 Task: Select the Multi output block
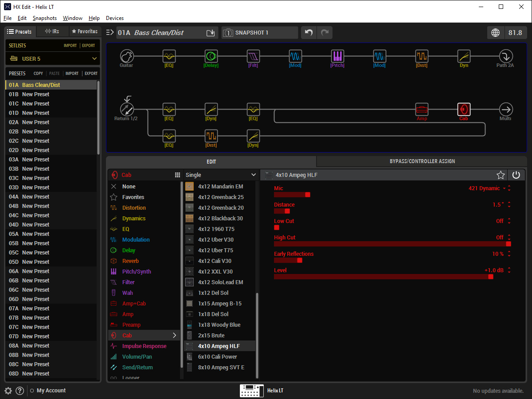click(x=506, y=110)
